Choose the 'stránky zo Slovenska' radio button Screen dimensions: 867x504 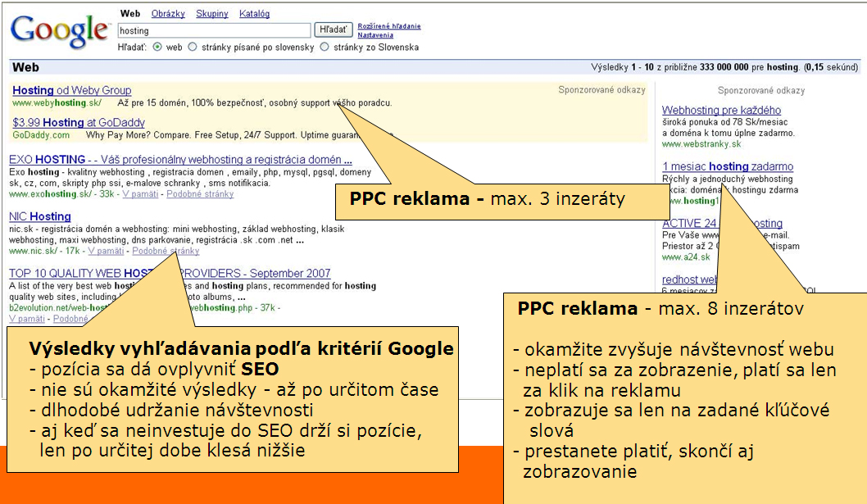[x=325, y=48]
